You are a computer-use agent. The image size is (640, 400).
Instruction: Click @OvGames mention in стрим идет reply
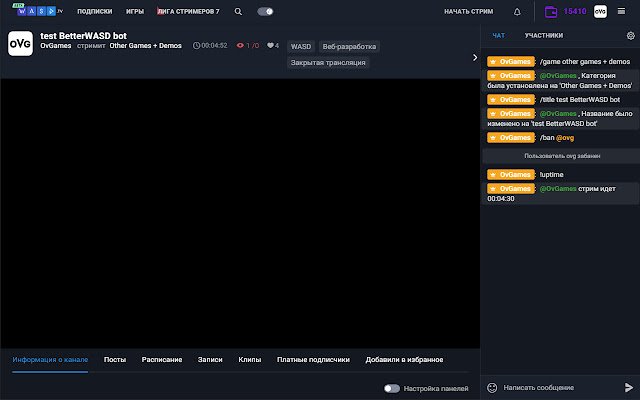pyautogui.click(x=558, y=189)
